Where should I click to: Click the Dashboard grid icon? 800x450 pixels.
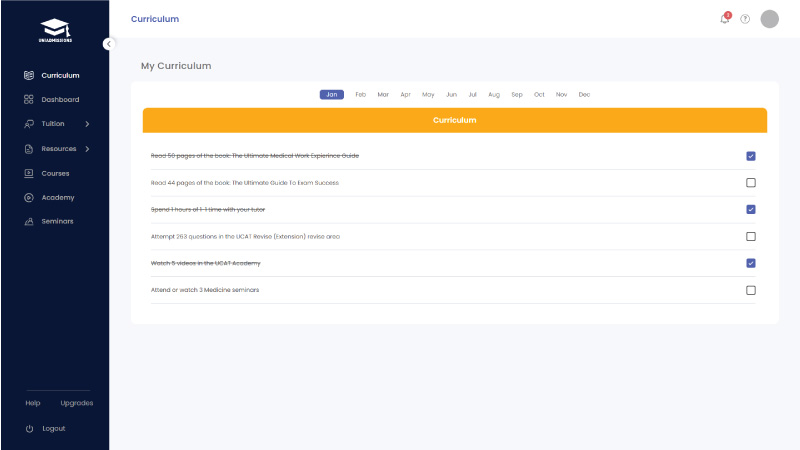[x=29, y=99]
